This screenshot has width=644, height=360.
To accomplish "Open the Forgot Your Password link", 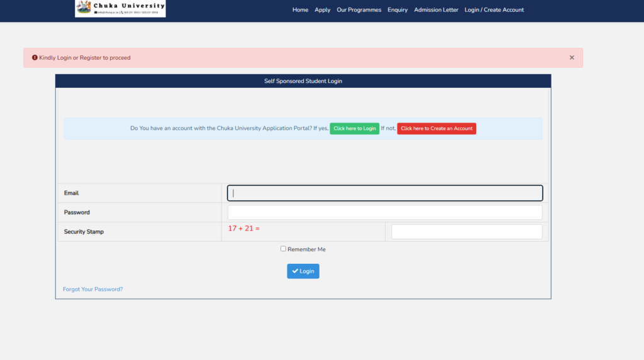I will pyautogui.click(x=92, y=290).
